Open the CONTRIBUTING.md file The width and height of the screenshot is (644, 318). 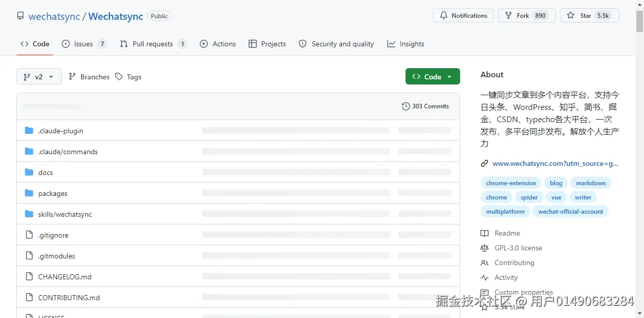click(x=69, y=298)
